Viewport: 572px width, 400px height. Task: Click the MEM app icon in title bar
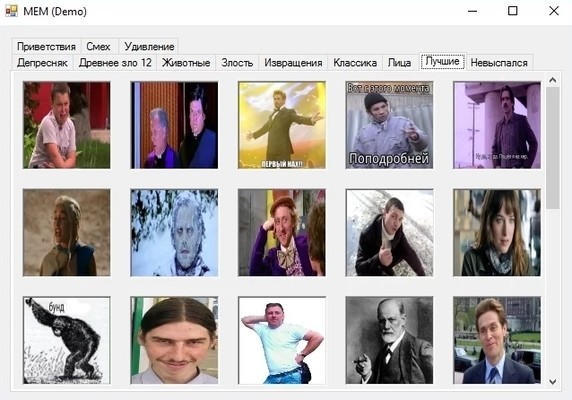tap(11, 11)
